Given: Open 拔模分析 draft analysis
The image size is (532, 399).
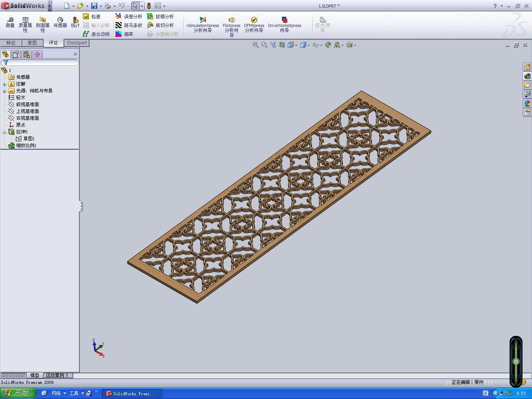Looking at the screenshot, I should tap(160, 16).
